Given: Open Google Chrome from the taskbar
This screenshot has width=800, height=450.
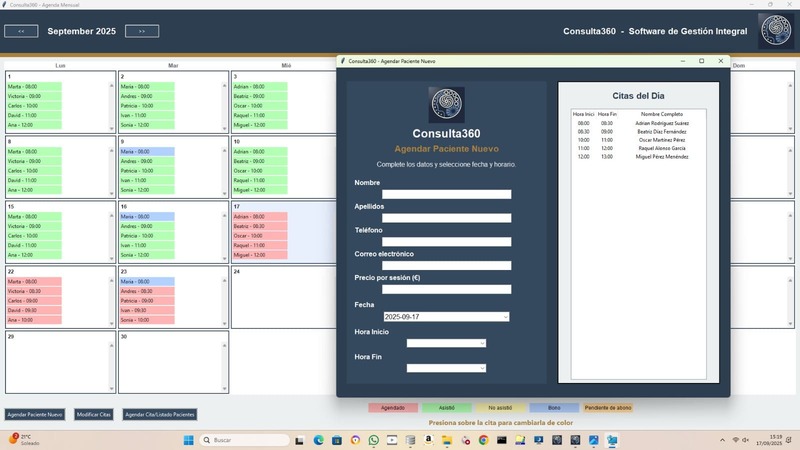Looking at the screenshot, I should (483, 440).
